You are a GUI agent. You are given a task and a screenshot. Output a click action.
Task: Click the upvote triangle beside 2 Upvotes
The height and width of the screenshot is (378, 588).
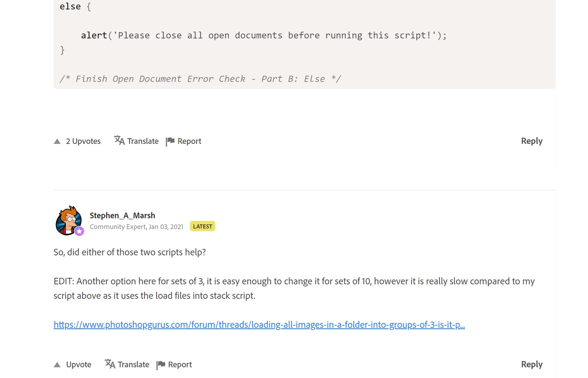(57, 141)
